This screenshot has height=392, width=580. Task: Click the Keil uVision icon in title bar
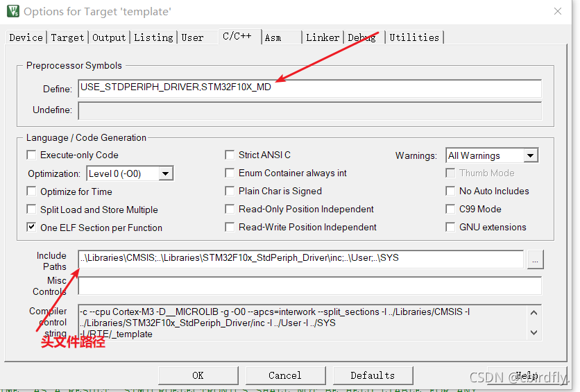pos(13,11)
